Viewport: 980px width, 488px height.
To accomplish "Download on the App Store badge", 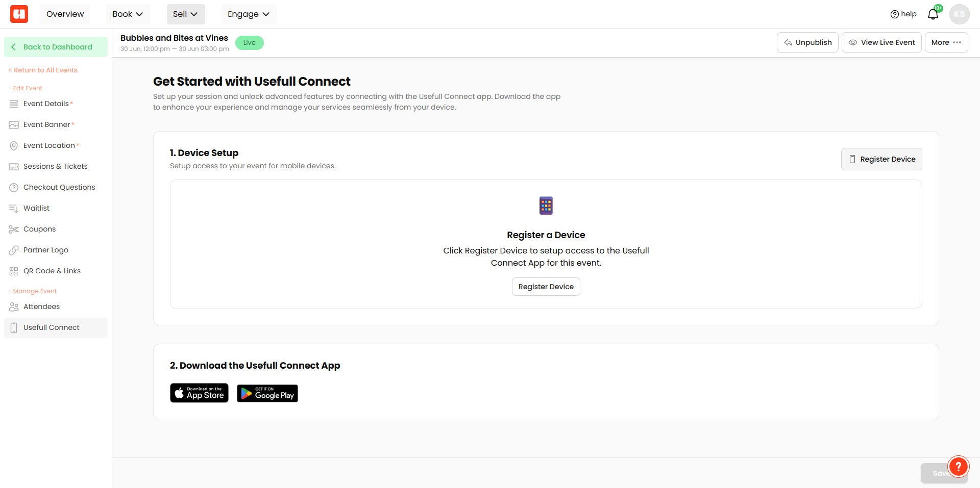I will click(199, 393).
